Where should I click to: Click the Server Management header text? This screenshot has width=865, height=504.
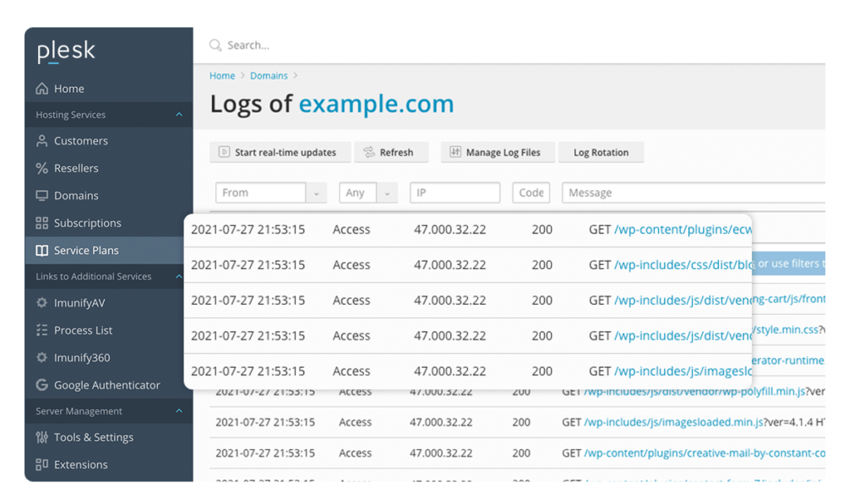pos(79,411)
